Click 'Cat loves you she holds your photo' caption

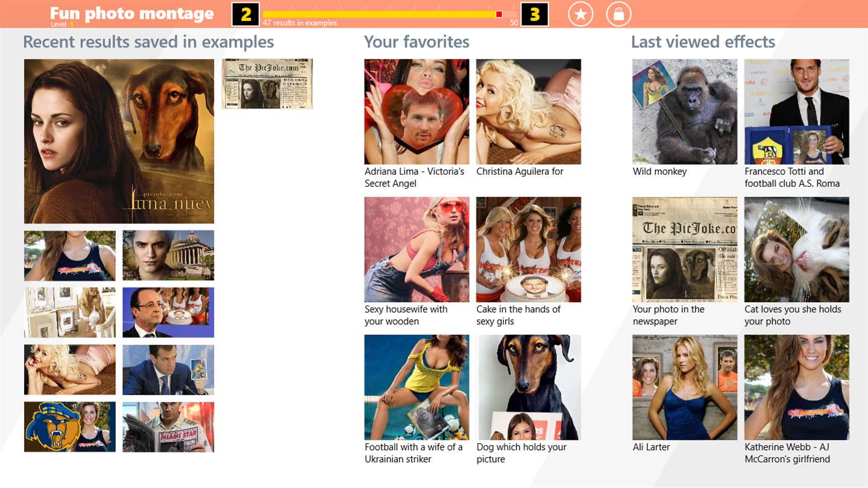[x=793, y=315]
